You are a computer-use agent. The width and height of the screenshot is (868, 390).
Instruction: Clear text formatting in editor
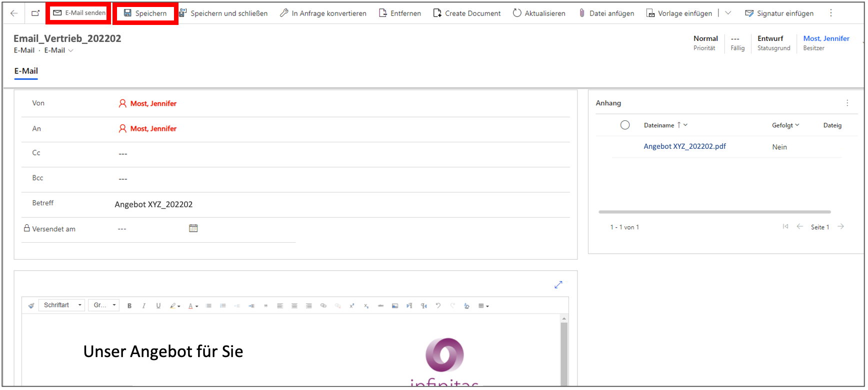pyautogui.click(x=466, y=306)
